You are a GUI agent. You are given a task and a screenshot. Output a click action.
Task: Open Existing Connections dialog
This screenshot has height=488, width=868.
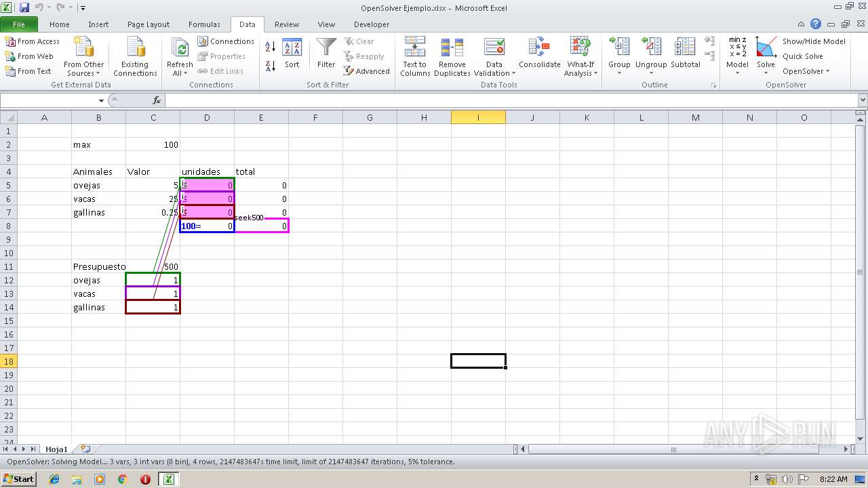(135, 57)
